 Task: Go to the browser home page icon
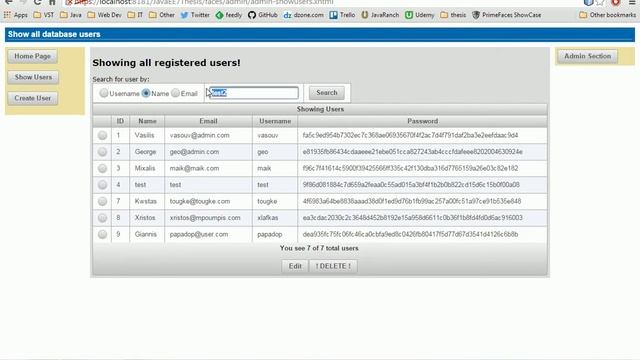(52, 2)
